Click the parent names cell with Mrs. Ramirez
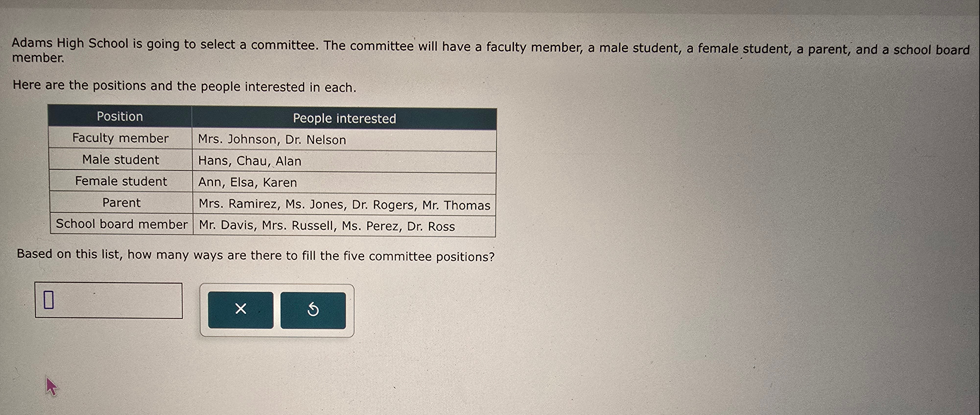 coord(344,204)
